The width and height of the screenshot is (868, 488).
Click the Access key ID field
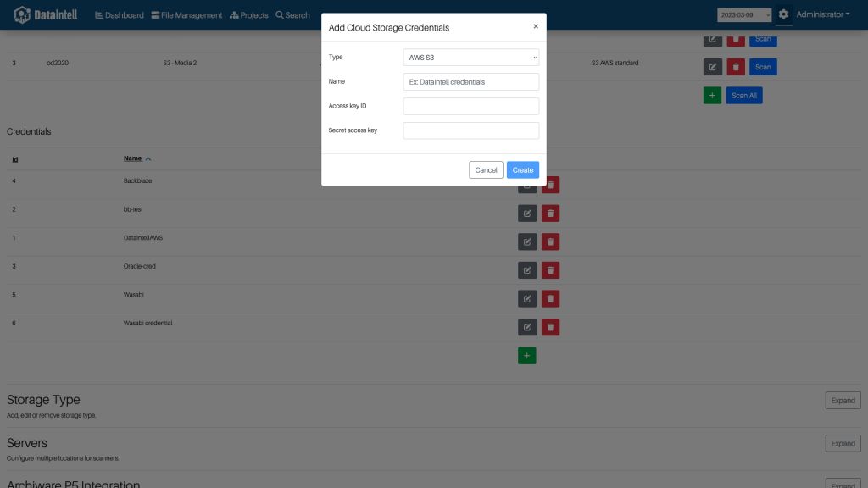[x=471, y=106]
